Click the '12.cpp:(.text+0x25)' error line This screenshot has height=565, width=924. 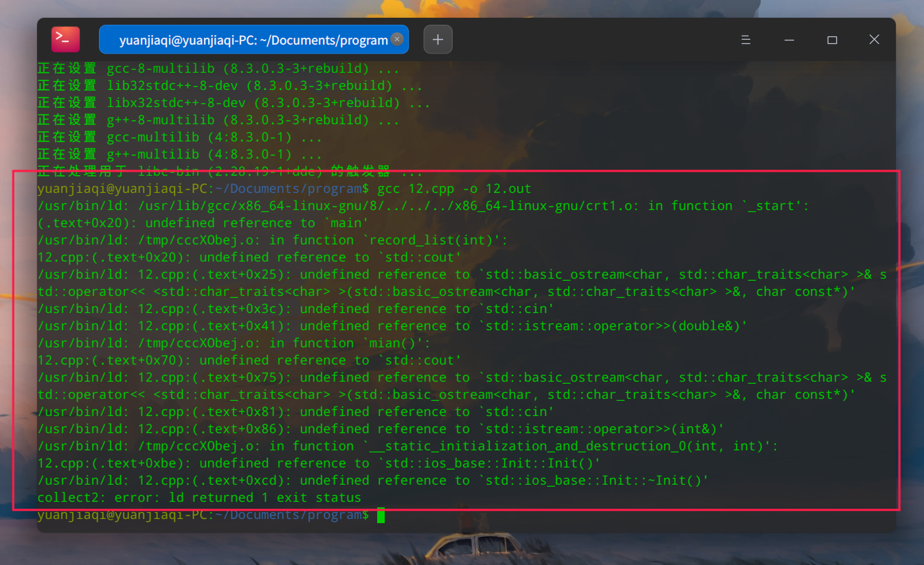point(462,283)
